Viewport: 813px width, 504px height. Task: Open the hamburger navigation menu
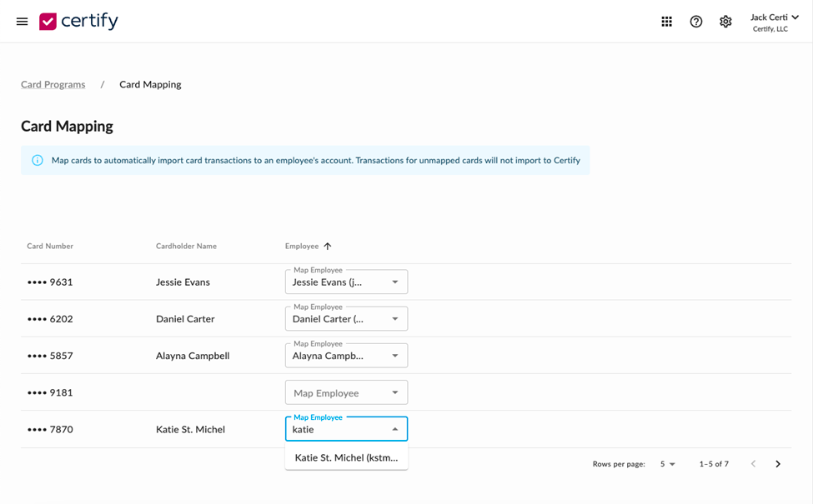tap(22, 21)
